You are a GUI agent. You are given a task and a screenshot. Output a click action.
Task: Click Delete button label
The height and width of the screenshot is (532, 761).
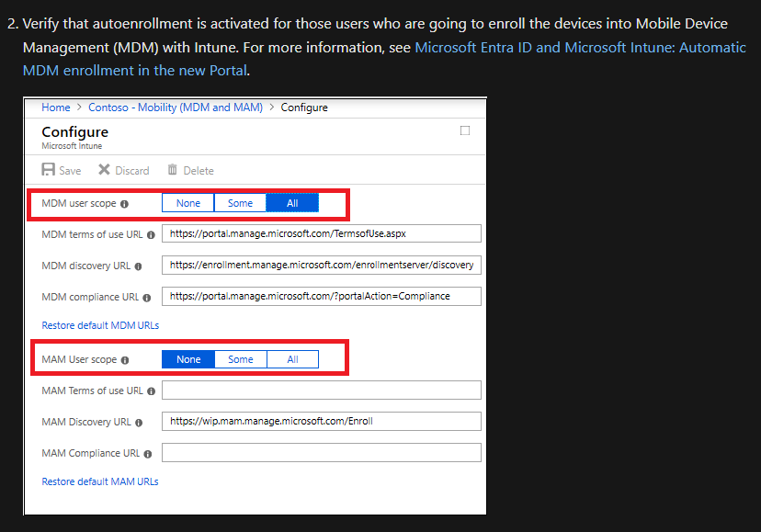tap(199, 171)
